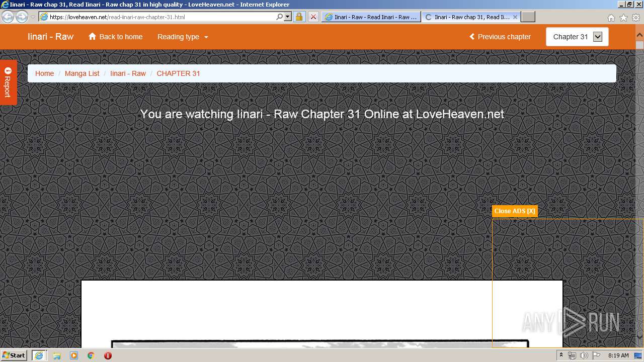Click the security lock icon in address bar
Screen dimensions: 644x362
299,17
